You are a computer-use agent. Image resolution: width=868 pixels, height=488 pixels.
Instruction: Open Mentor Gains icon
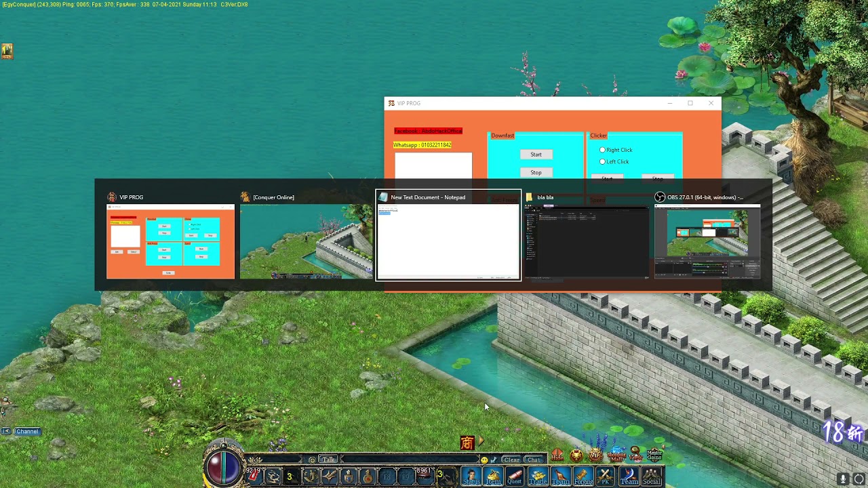click(x=654, y=455)
